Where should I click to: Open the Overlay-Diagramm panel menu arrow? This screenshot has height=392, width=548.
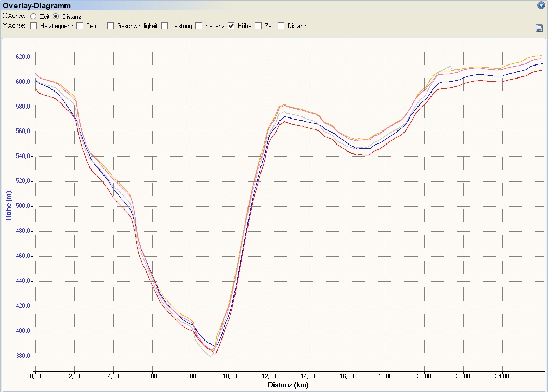(x=541, y=6)
